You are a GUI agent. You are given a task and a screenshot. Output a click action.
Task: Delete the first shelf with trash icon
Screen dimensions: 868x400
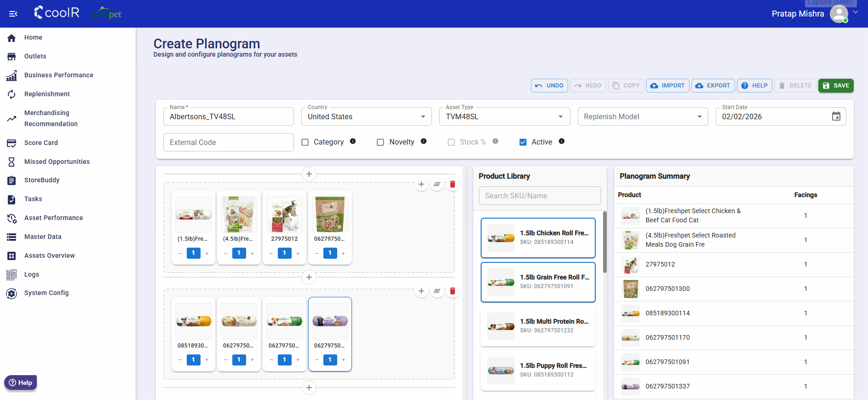click(453, 185)
